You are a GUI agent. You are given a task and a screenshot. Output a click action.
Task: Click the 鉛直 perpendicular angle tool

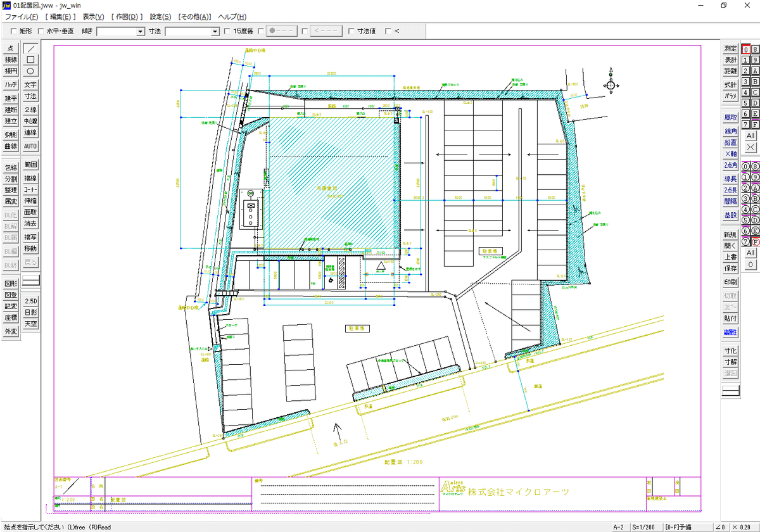(731, 142)
